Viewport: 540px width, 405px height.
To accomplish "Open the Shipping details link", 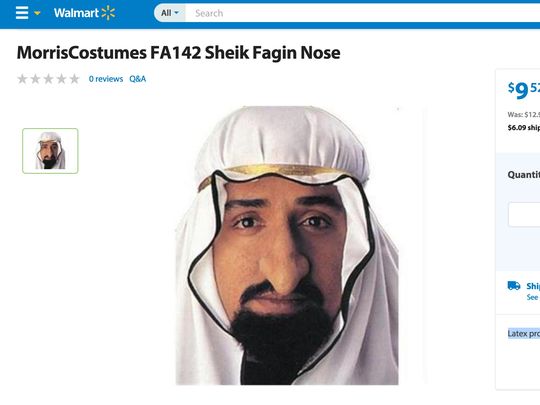I will tap(533, 286).
